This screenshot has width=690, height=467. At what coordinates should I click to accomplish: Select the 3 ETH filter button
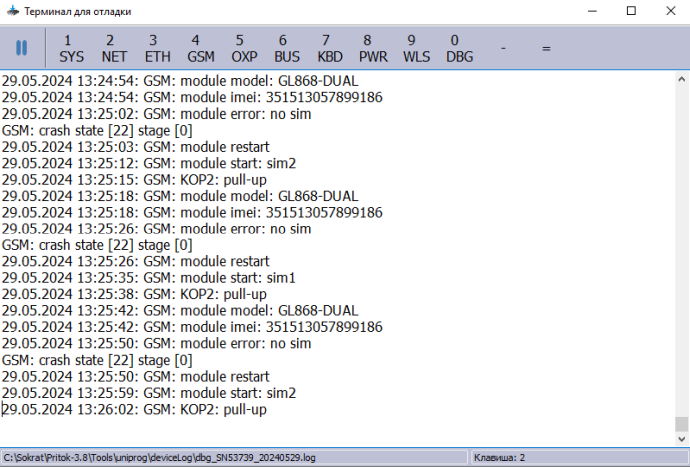[x=157, y=48]
